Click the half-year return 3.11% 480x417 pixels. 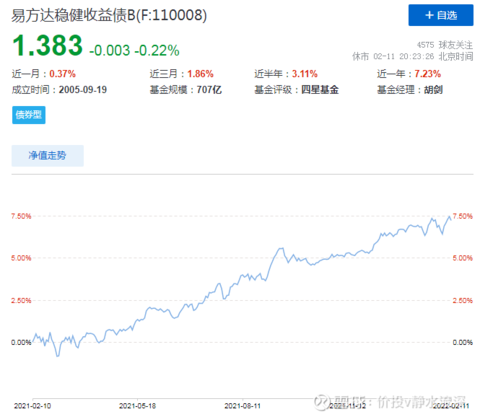305,74
